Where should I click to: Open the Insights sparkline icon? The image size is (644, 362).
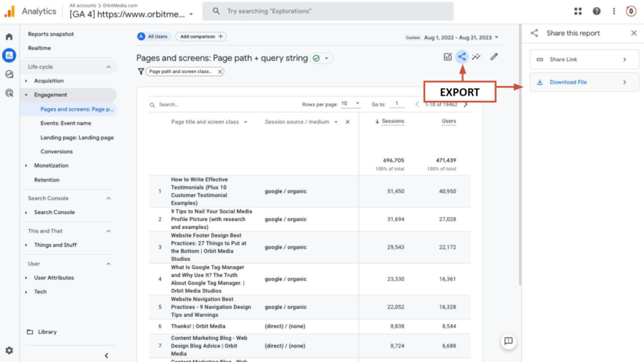477,57
